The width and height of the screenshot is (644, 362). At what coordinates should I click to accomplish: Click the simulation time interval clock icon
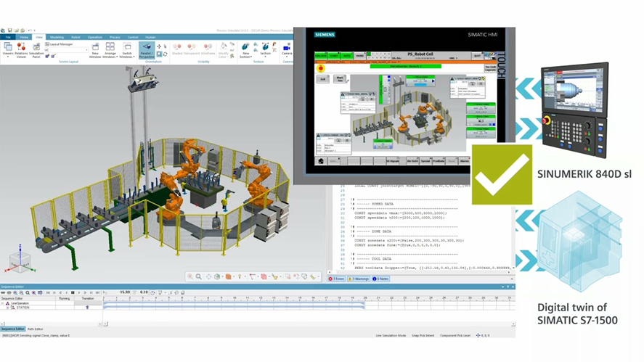click(152, 292)
